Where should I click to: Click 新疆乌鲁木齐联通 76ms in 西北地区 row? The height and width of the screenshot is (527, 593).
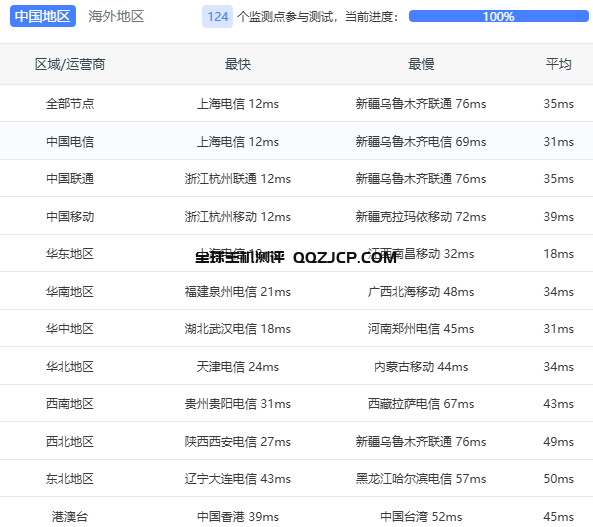(x=421, y=441)
